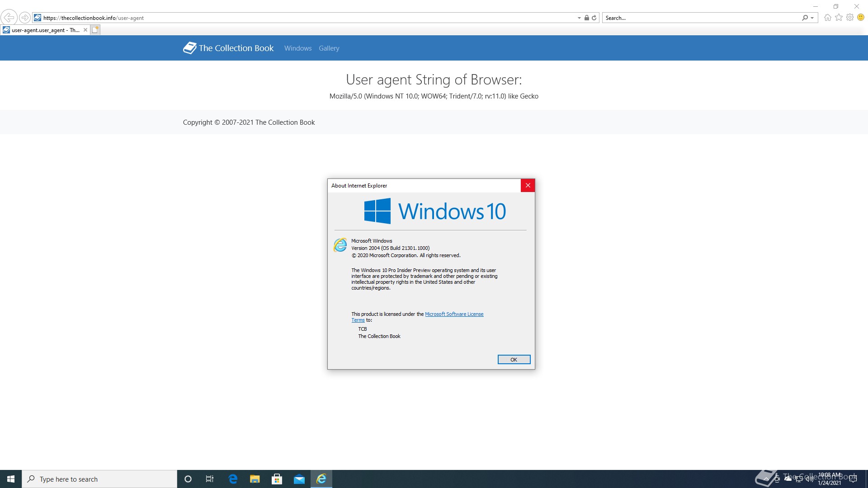Close the user-agent tab
Image resolution: width=868 pixels, height=488 pixels.
[85, 30]
